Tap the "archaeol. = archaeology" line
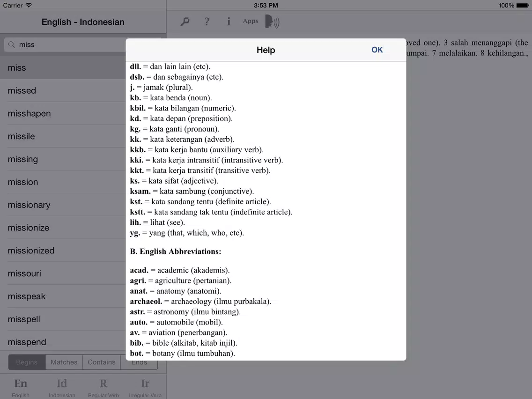The width and height of the screenshot is (532, 399). 200,301
